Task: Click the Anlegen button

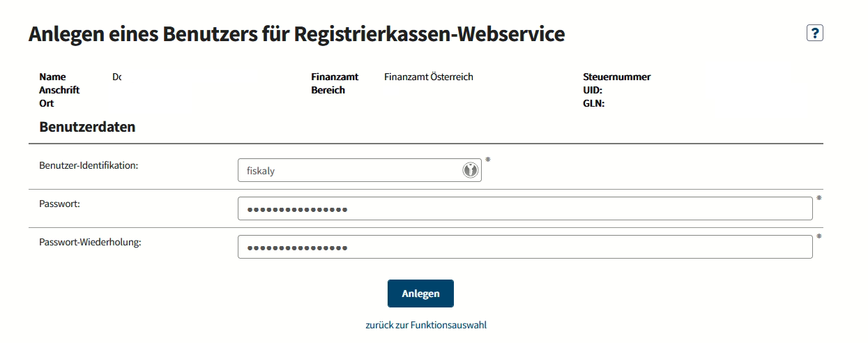Action: pyautogui.click(x=420, y=294)
